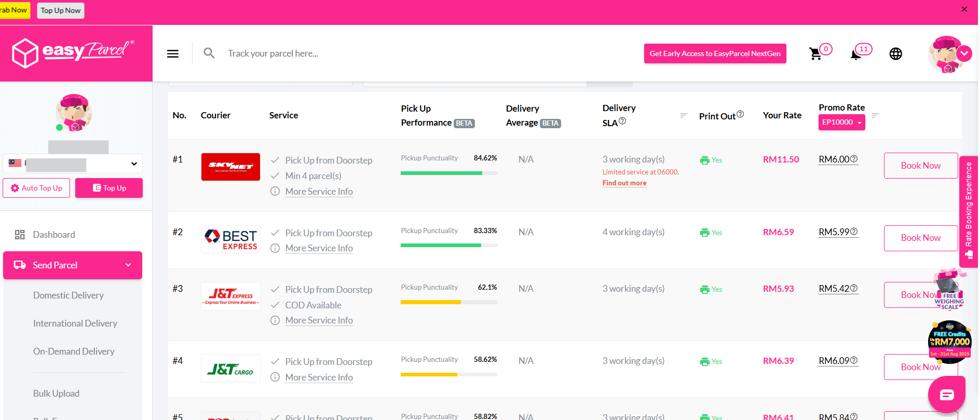Click Skynet 84.62% punctuality bar
This screenshot has width=980, height=420.
pos(449,173)
